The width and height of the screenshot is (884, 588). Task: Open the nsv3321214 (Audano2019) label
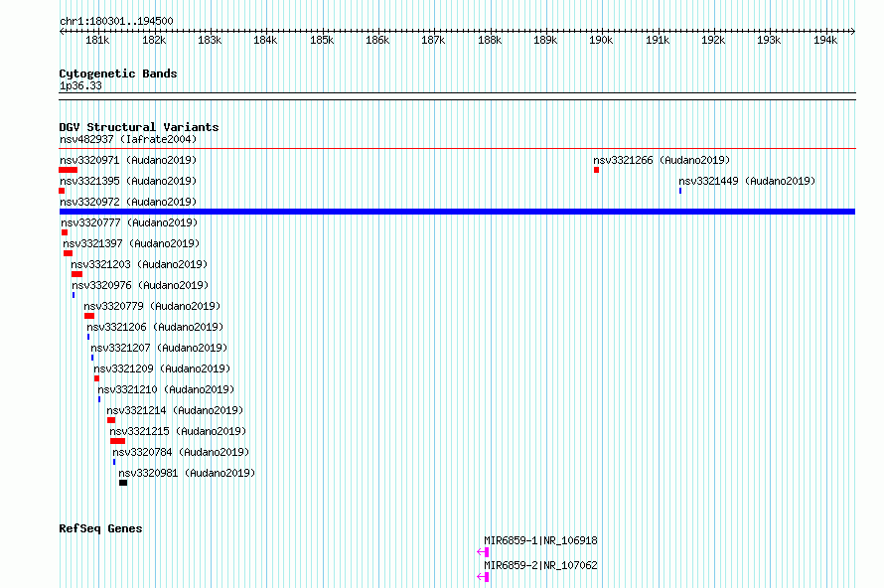point(175,410)
